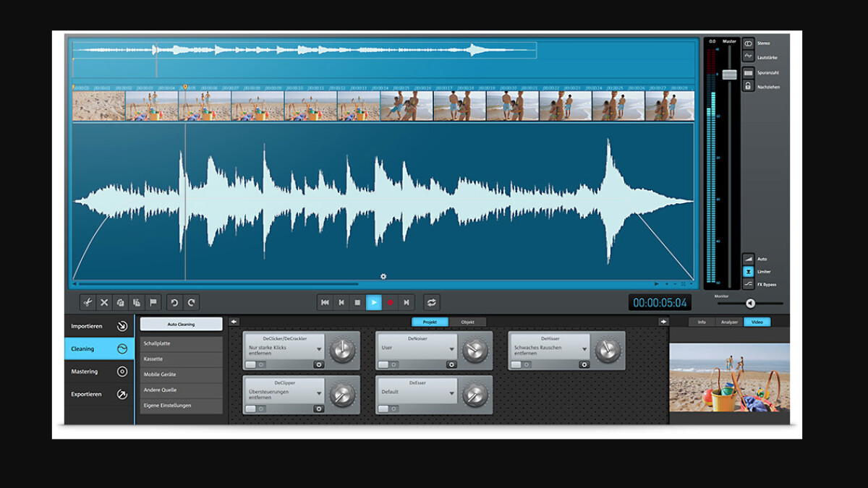Image resolution: width=868 pixels, height=488 pixels.
Task: Toggle the Limiter button on master section
Action: coord(748,272)
